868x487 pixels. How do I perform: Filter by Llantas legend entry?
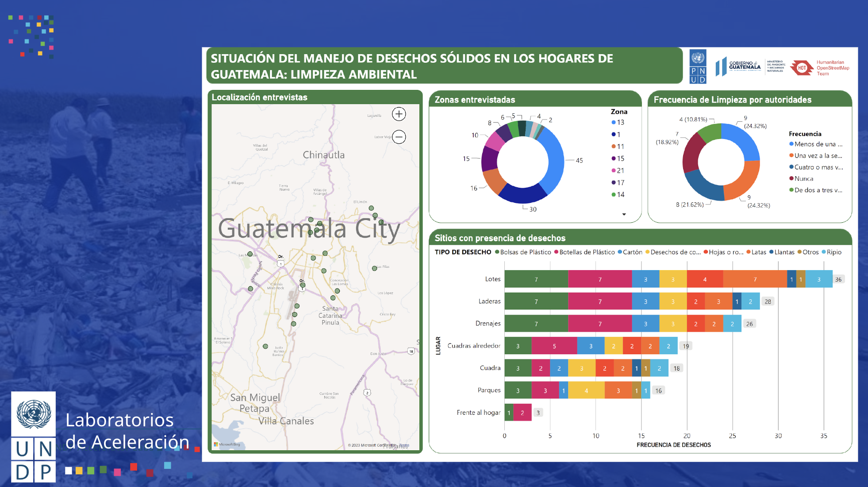782,252
